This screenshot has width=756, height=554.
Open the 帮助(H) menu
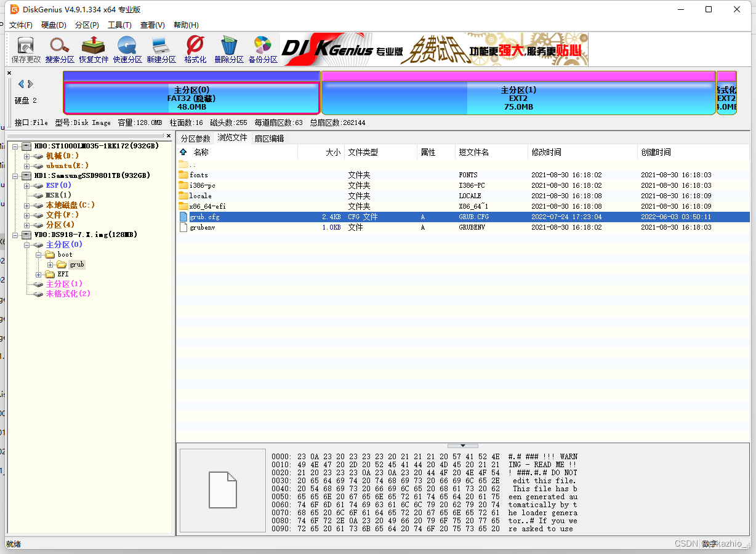186,25
